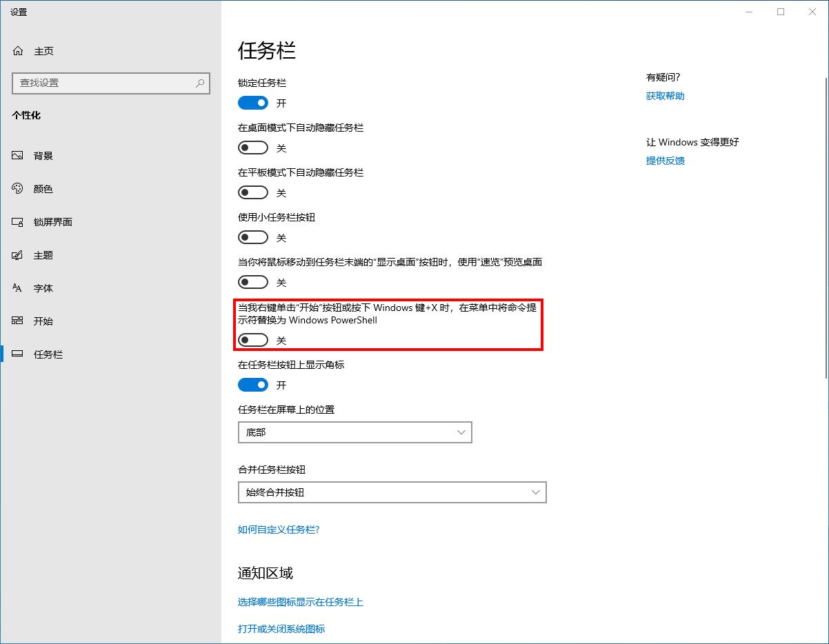Enable small taskbar buttons toggle
Viewport: 829px width, 644px height.
pyautogui.click(x=253, y=237)
